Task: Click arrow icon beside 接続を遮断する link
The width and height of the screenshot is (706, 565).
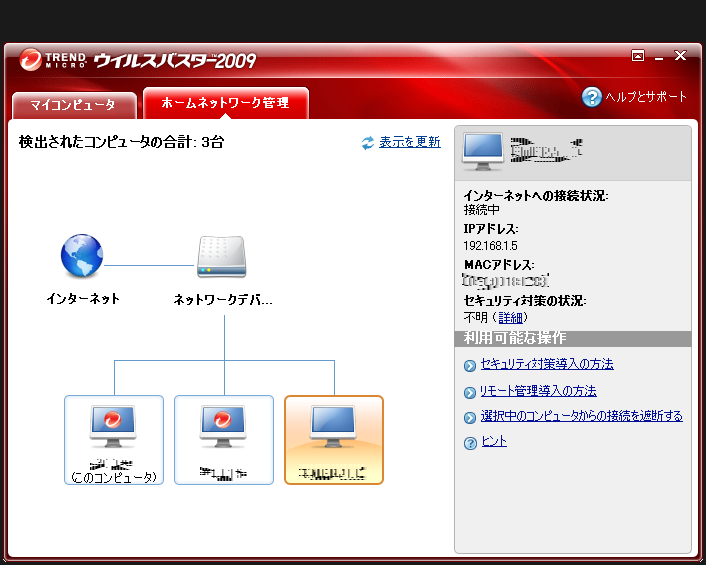Action: [x=470, y=418]
